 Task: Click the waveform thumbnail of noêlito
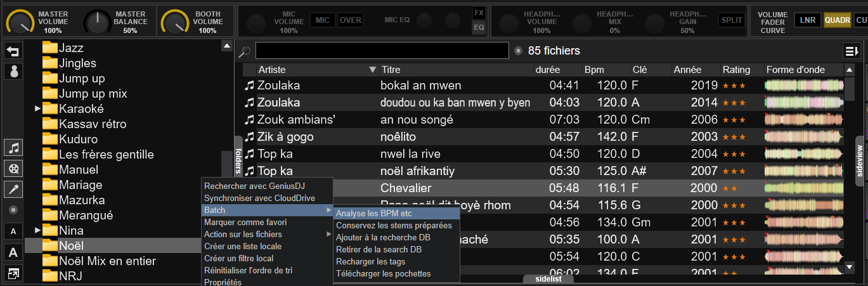coord(803,136)
